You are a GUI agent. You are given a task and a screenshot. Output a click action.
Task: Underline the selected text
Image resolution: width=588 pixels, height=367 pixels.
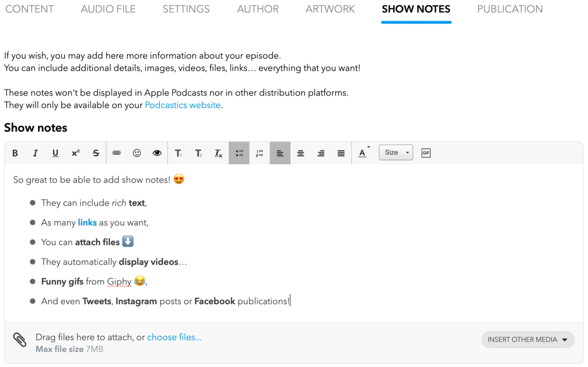[55, 153]
